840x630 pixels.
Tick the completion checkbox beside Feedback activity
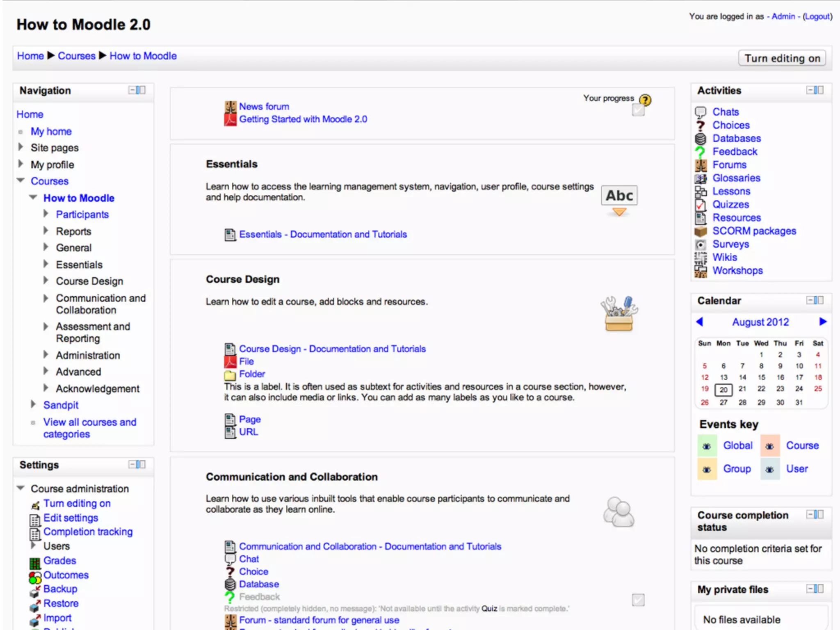[638, 600]
